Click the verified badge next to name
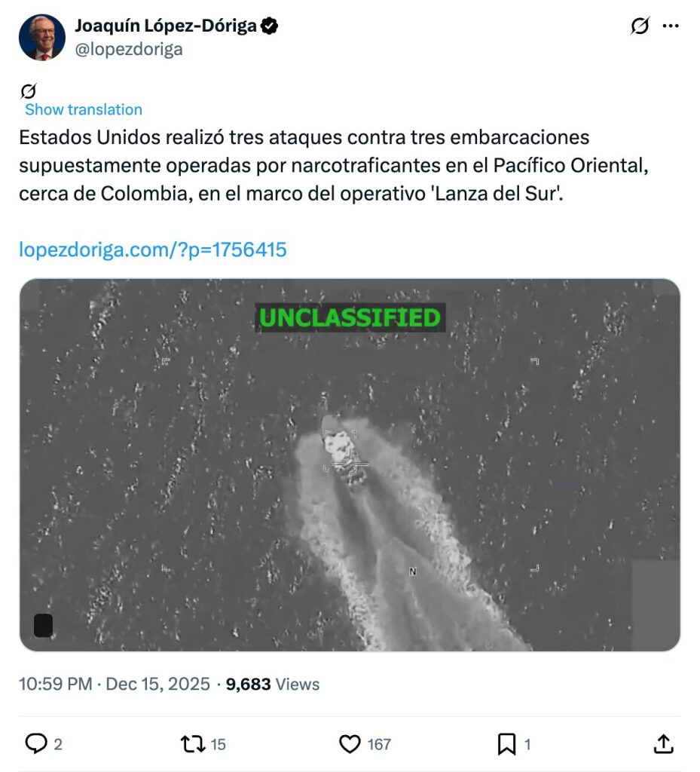This screenshot has height=772, width=700. [269, 26]
